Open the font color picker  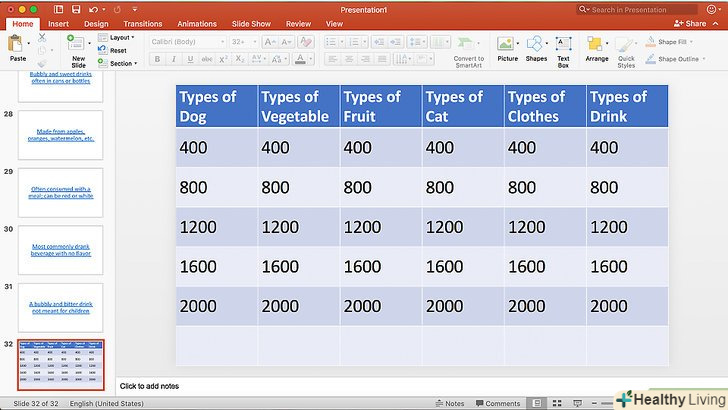click(301, 60)
